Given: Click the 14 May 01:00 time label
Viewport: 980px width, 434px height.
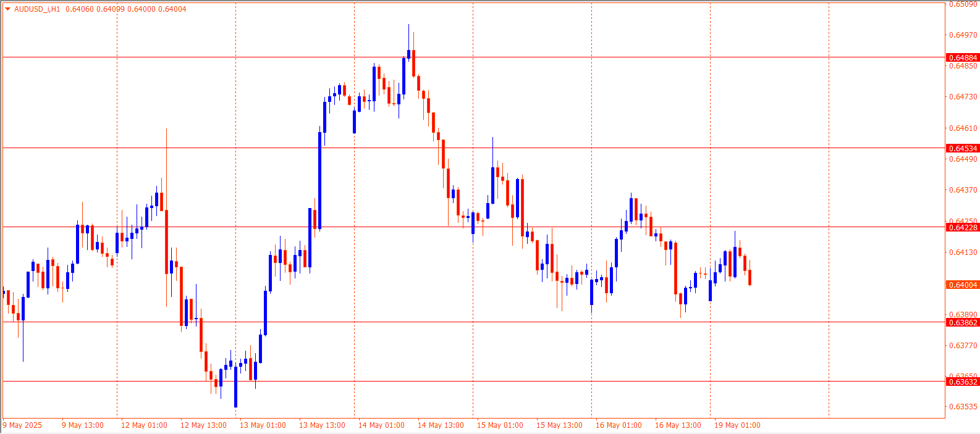Looking at the screenshot, I should [x=381, y=425].
